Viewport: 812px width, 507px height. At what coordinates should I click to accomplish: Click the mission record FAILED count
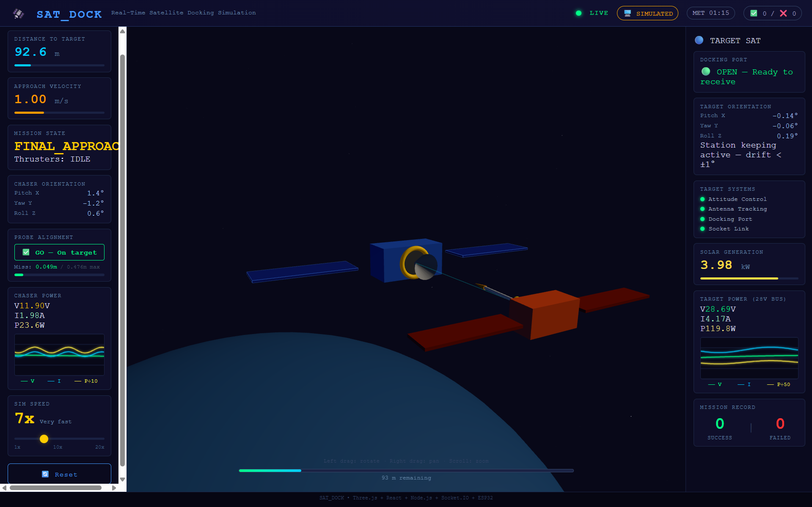tap(780, 424)
